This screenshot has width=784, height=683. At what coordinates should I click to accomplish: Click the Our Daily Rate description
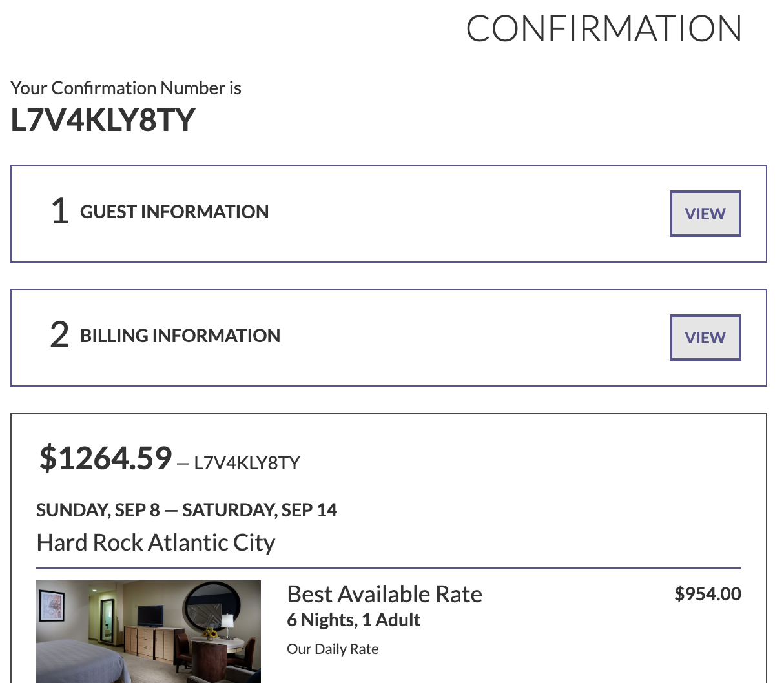[x=333, y=649]
